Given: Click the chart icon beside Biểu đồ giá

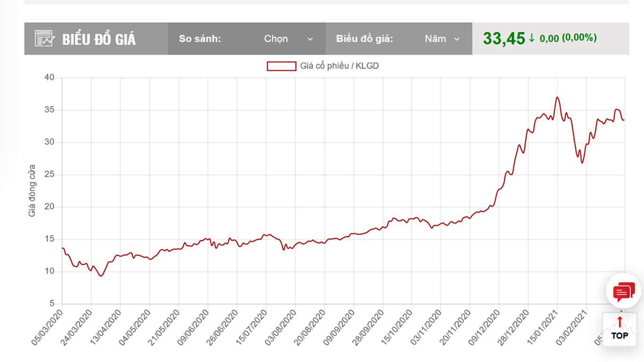Looking at the screenshot, I should tap(45, 39).
